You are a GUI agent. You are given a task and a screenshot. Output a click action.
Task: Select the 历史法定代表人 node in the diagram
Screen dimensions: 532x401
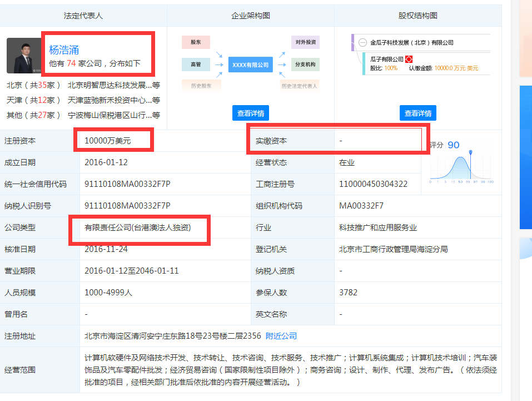pos(300,85)
